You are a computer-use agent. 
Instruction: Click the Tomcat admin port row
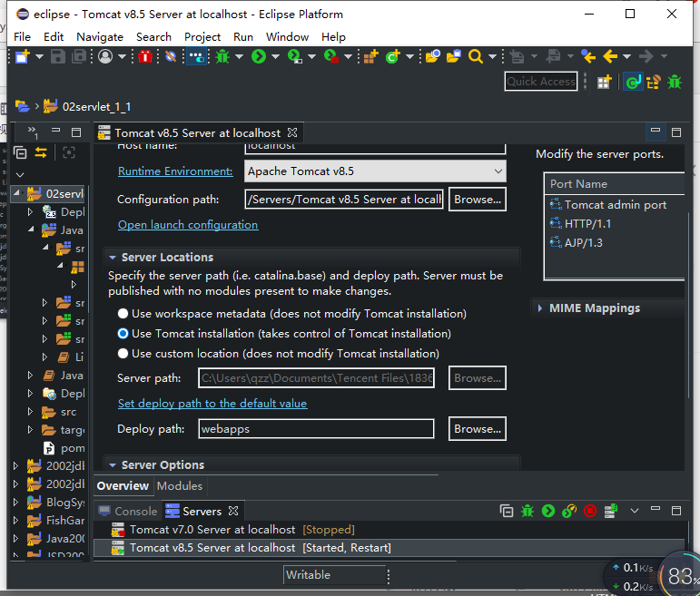[615, 205]
